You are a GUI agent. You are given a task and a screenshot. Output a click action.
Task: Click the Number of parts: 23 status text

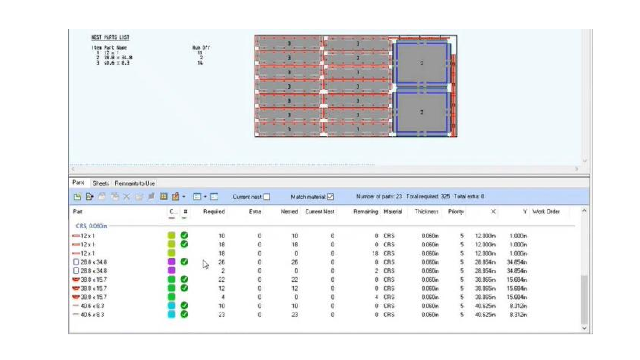pyautogui.click(x=379, y=197)
